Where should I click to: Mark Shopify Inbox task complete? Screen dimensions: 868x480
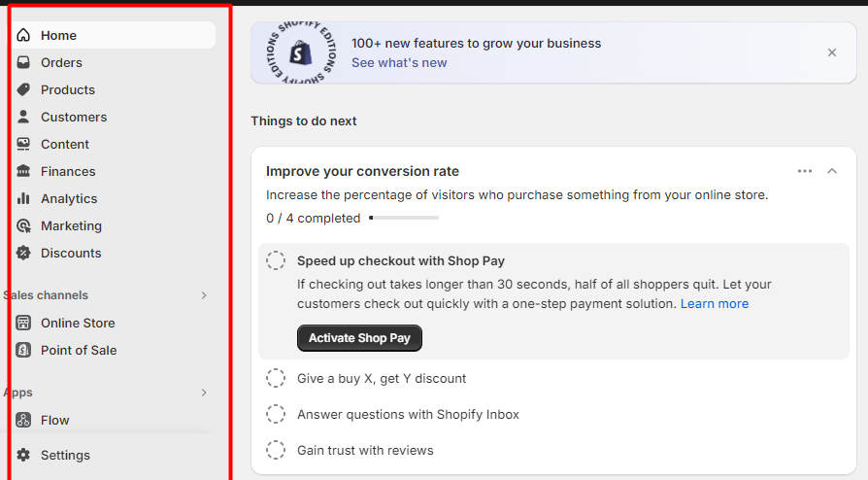(276, 414)
